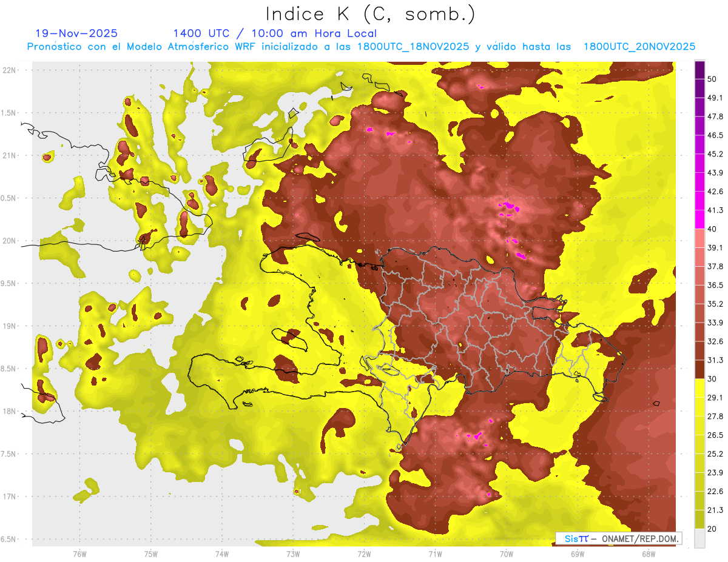728x562 pixels.
Task: Click the latitude axis label "17N"
Action: point(10,497)
